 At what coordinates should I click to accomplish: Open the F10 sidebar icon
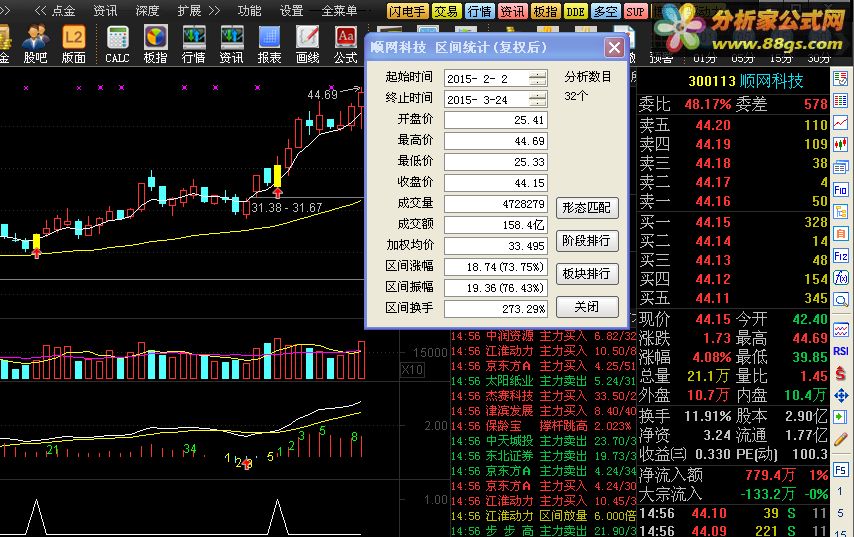pyautogui.click(x=841, y=190)
